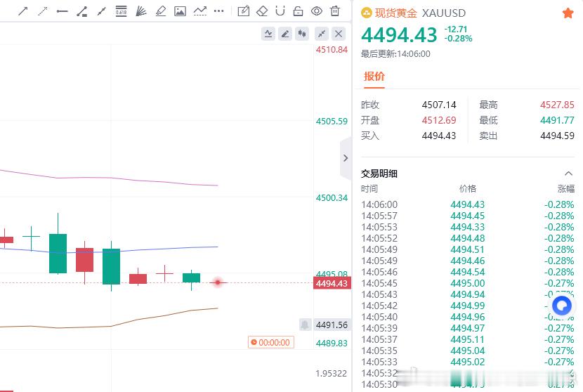583x392 pixels.
Task: Click the 4510.84 axis price label
Action: click(332, 49)
